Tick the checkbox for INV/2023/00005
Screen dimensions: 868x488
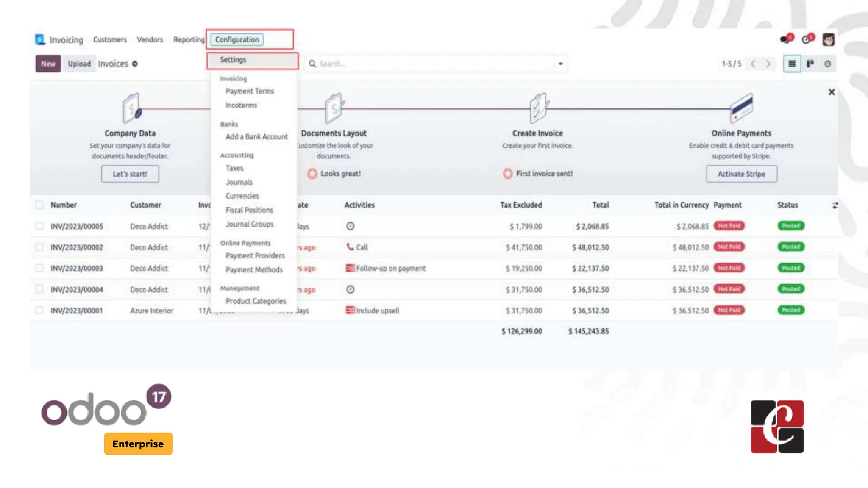coord(39,226)
